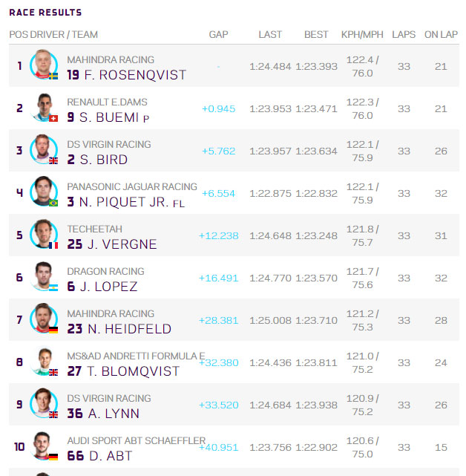This screenshot has height=476, width=466.
Task: Click the Argentine flag icon beside J. Lopez
Action: (53, 287)
